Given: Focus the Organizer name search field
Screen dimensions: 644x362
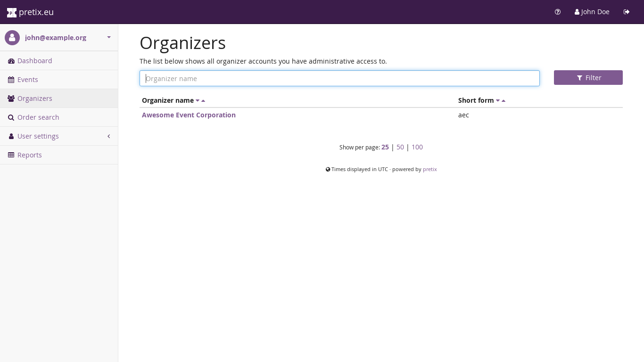Looking at the screenshot, I should point(339,78).
